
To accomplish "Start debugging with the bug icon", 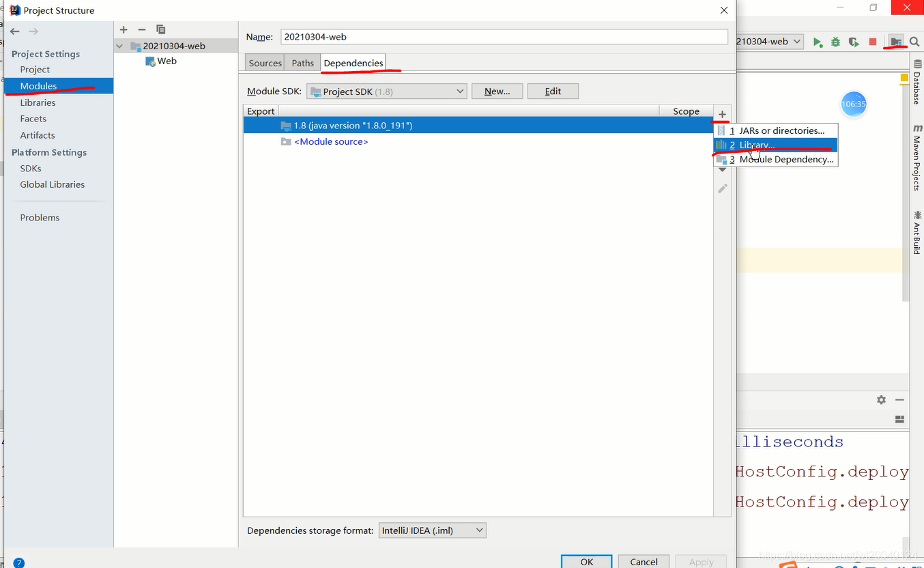I will [836, 42].
